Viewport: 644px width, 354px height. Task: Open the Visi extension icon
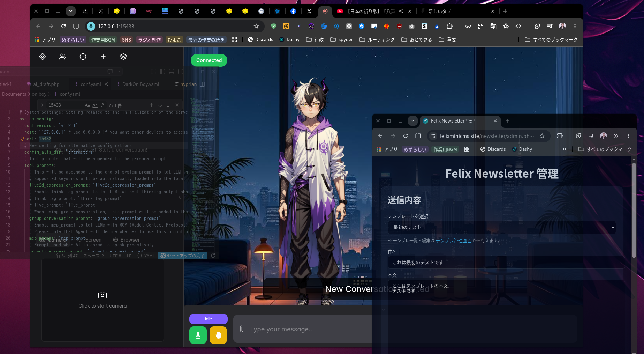coord(311,26)
